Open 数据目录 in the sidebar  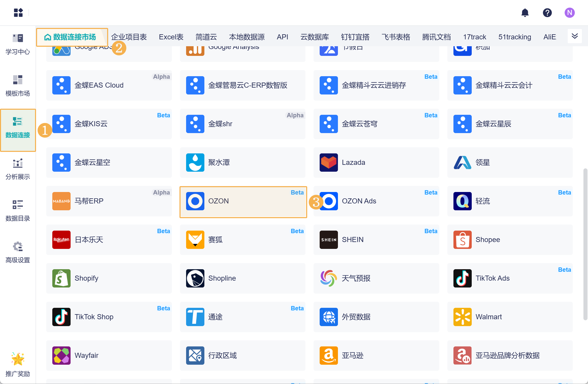(18, 211)
